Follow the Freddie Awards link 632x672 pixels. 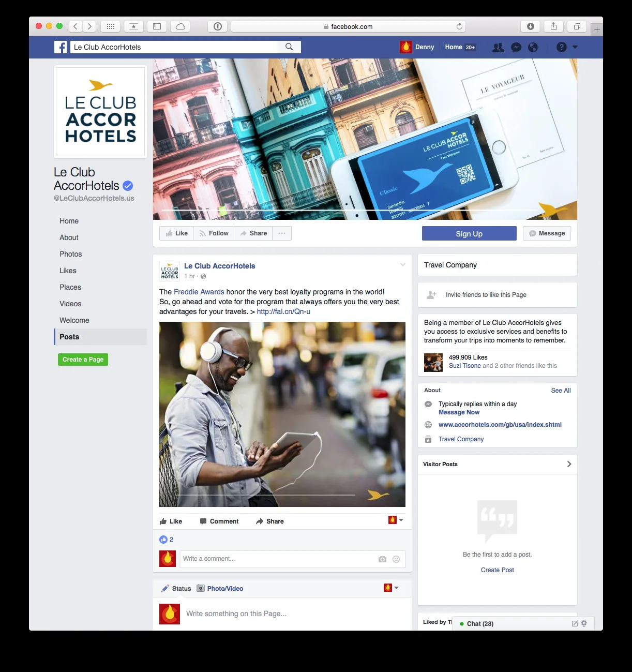click(199, 292)
